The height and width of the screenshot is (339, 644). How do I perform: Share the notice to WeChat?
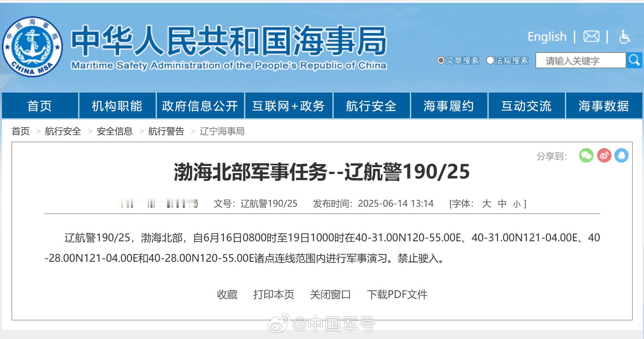coord(586,156)
